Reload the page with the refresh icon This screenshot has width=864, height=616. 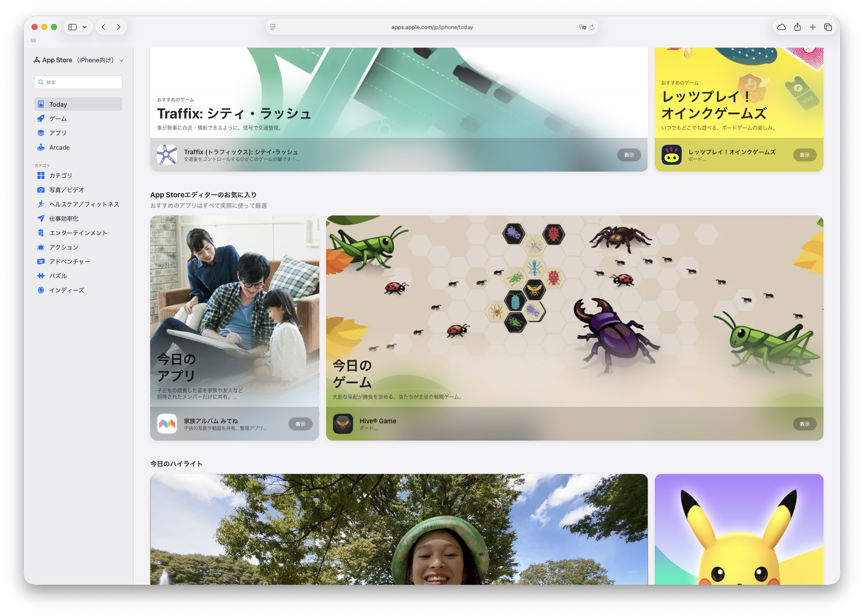click(592, 27)
